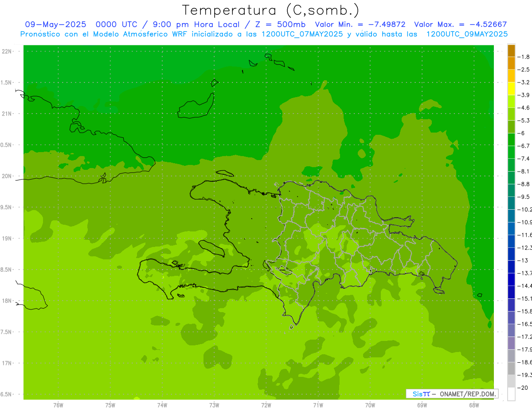Click the white swatch at the colorbar bottom
Image resolution: width=532 pixels, height=411 pixels.
[511, 394]
